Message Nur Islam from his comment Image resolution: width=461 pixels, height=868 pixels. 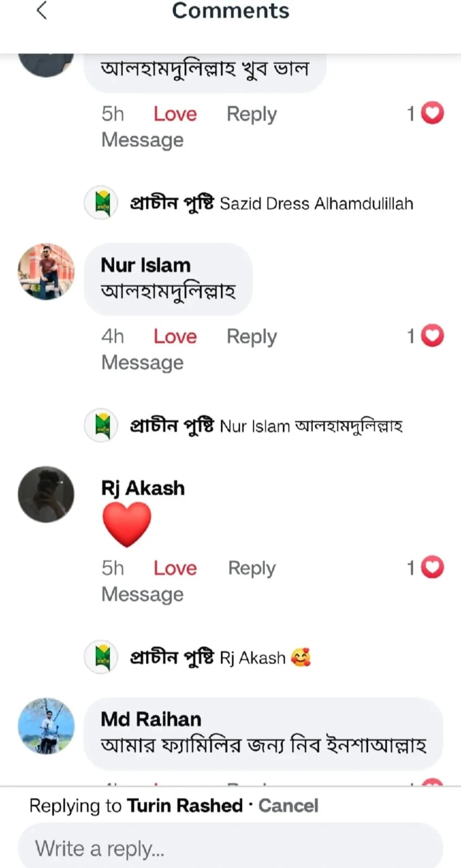[x=142, y=362]
